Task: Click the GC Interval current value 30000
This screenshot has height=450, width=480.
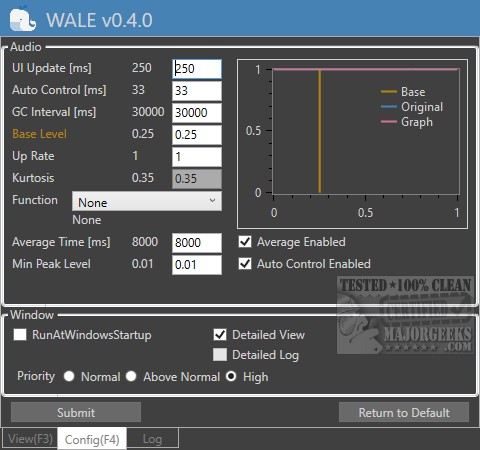Action: click(148, 112)
